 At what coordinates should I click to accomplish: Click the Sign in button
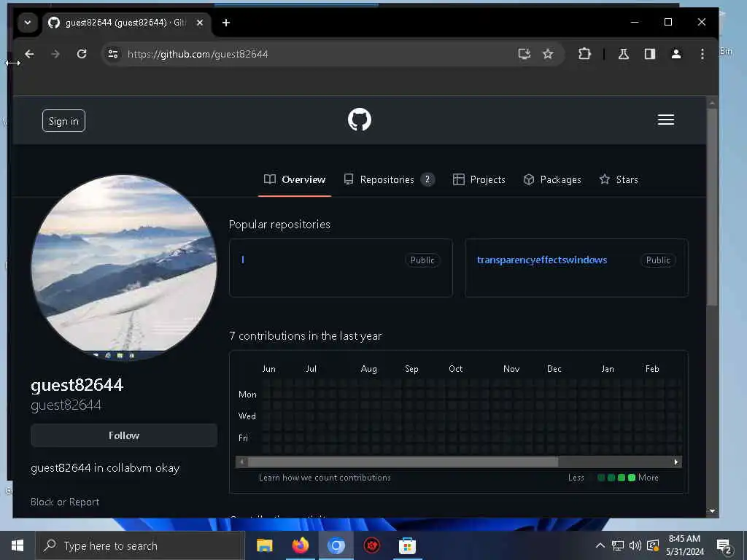(x=63, y=121)
